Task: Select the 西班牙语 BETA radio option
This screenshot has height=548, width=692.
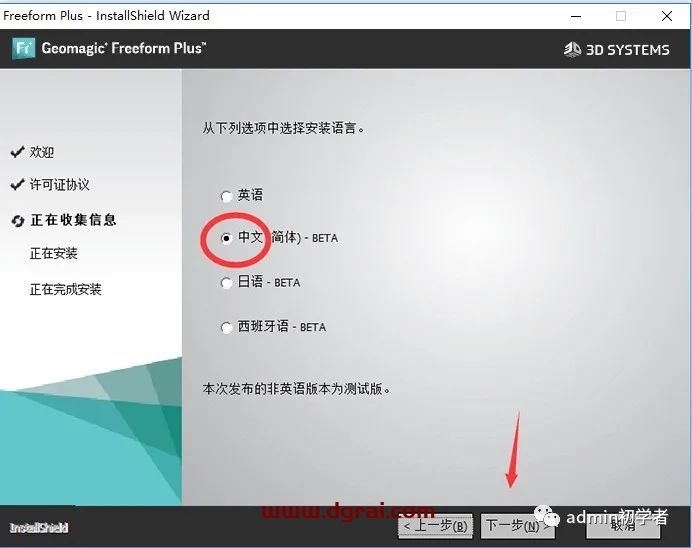Action: click(x=226, y=327)
